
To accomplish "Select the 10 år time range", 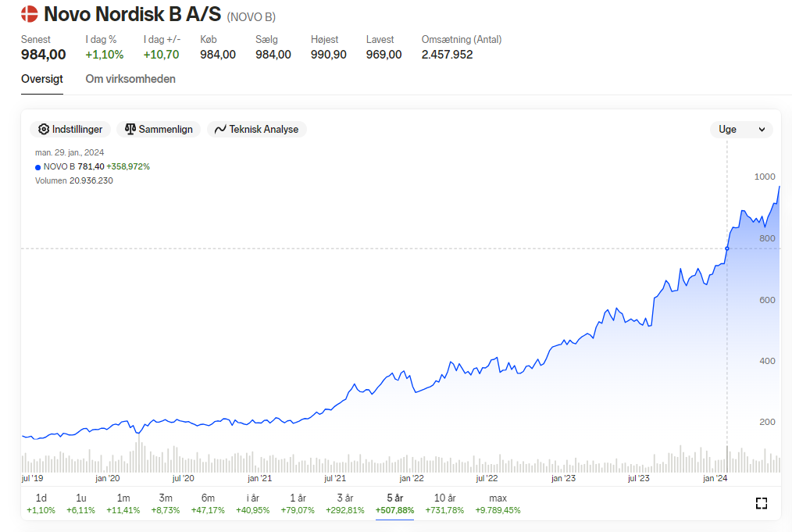I will pyautogui.click(x=444, y=504).
